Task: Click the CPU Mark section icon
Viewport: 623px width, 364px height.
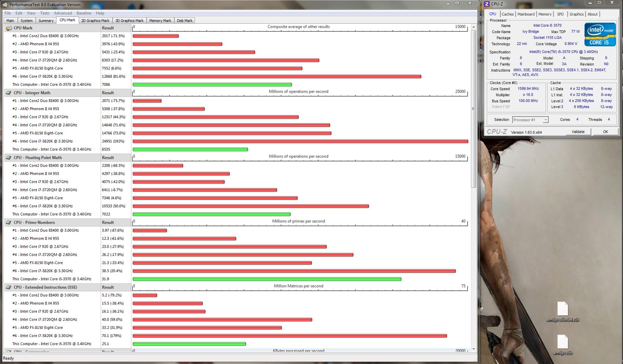Action: tap(9, 28)
